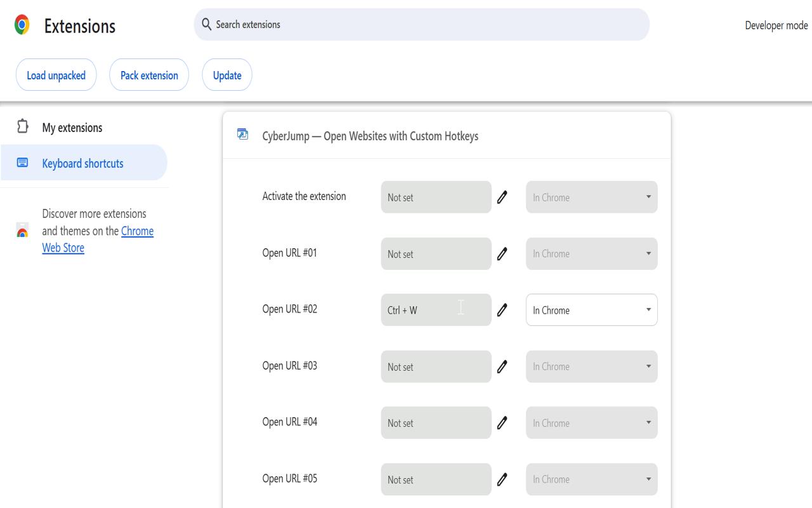The image size is (812, 508).
Task: Click the Open URL #02 label
Action: tap(290, 309)
